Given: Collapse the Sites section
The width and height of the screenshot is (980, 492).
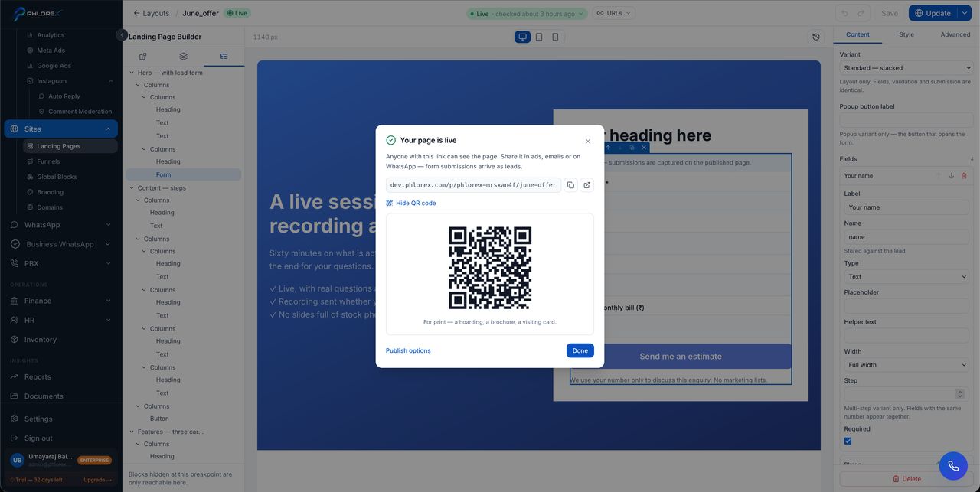Looking at the screenshot, I should click(x=108, y=129).
